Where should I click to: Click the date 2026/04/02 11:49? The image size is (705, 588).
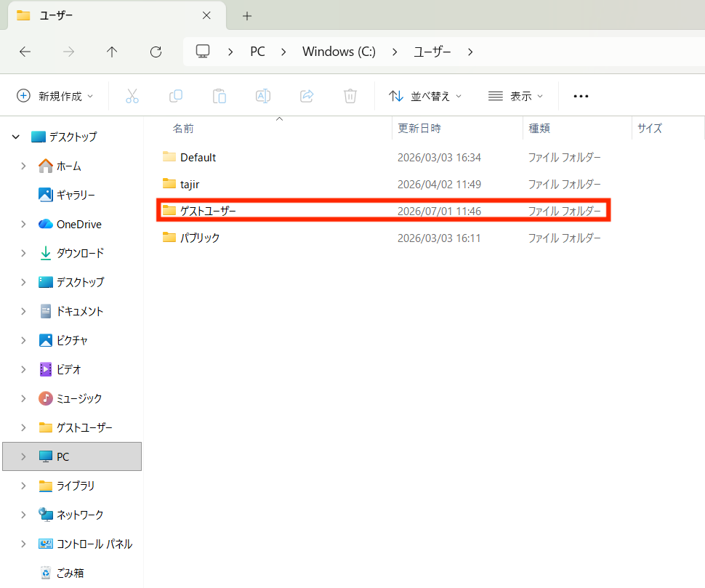click(439, 185)
